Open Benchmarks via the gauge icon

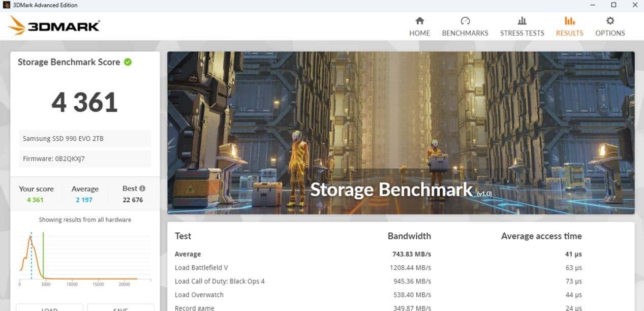pyautogui.click(x=465, y=21)
